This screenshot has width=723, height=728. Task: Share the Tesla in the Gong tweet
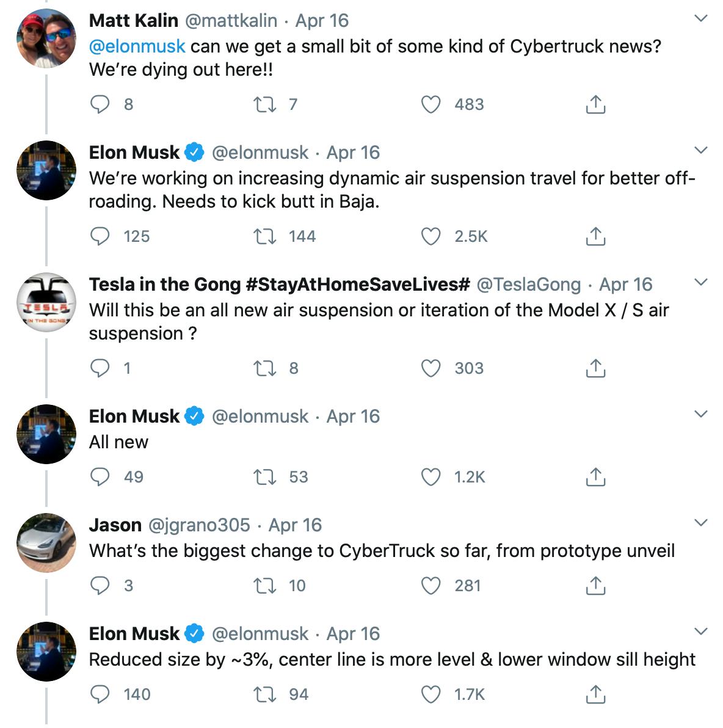coord(595,368)
